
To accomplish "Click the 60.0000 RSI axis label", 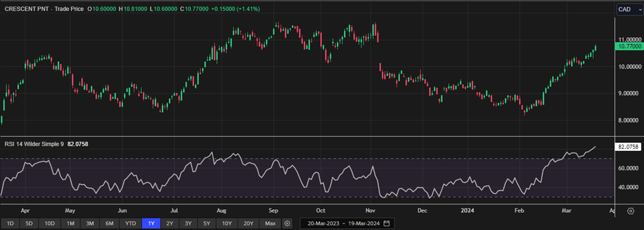I will [628, 169].
